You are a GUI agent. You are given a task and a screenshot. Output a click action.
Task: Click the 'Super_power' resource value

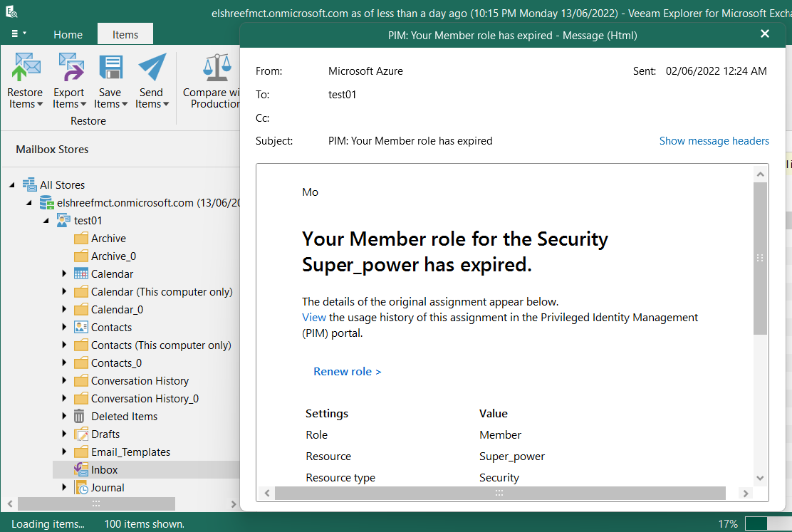[x=511, y=457]
